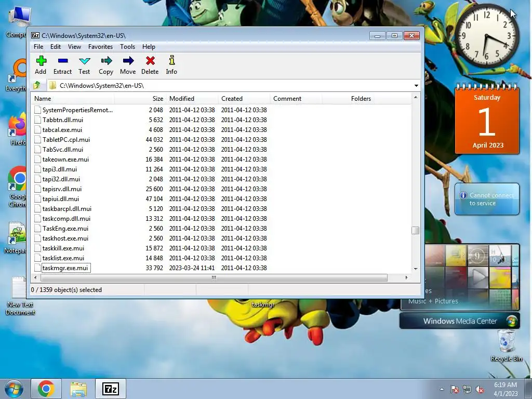Sort by the Modified column header
The image size is (532, 399).
(x=192, y=99)
